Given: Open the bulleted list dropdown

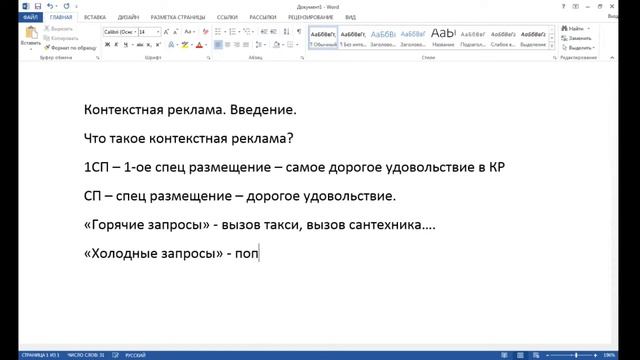Looking at the screenshot, I should (225, 32).
